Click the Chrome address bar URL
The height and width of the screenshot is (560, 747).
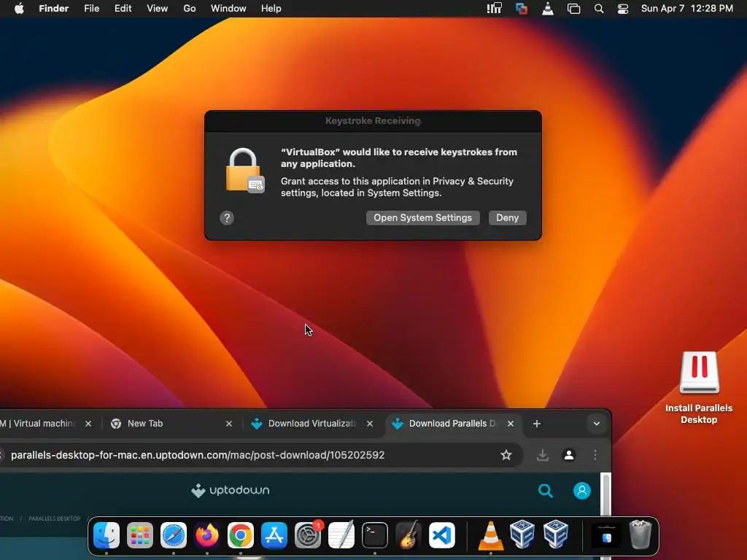pos(198,455)
